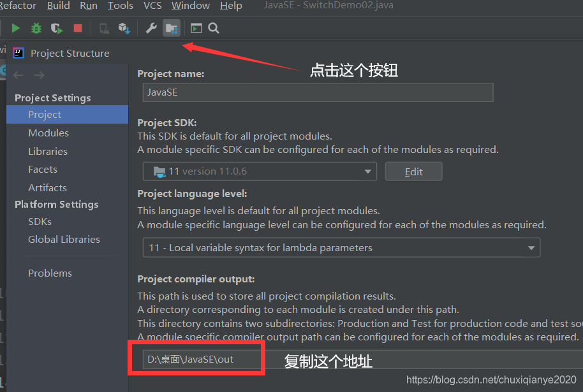This screenshot has width=583, height=392.
Task: Click the SDK download cube icon in toolbar
Action: (x=124, y=28)
